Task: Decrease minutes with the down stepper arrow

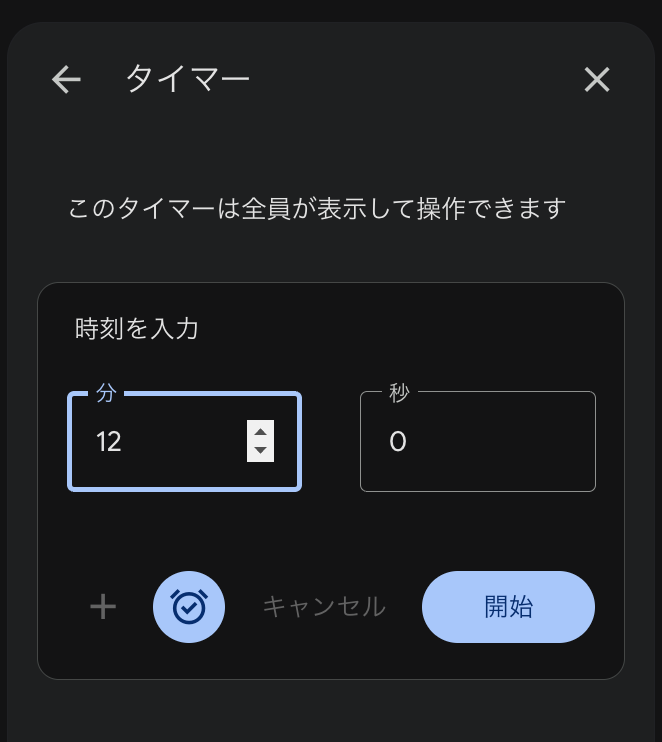Action: 260,451
